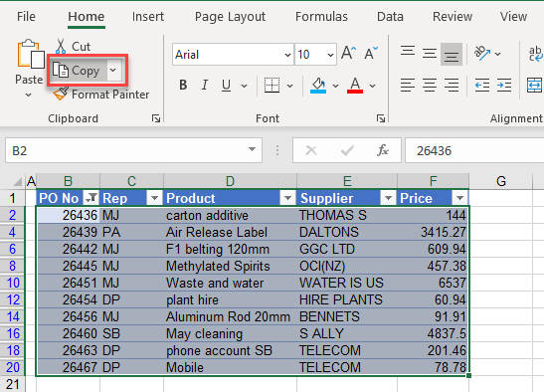Screen dimensions: 544x392
Task: Open the Price column filter dropdown
Action: click(x=460, y=198)
